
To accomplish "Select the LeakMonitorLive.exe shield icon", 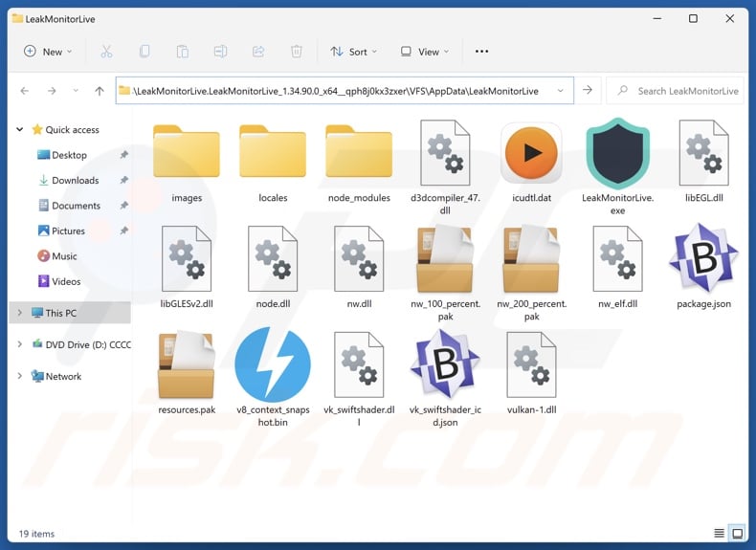I will coord(617,153).
